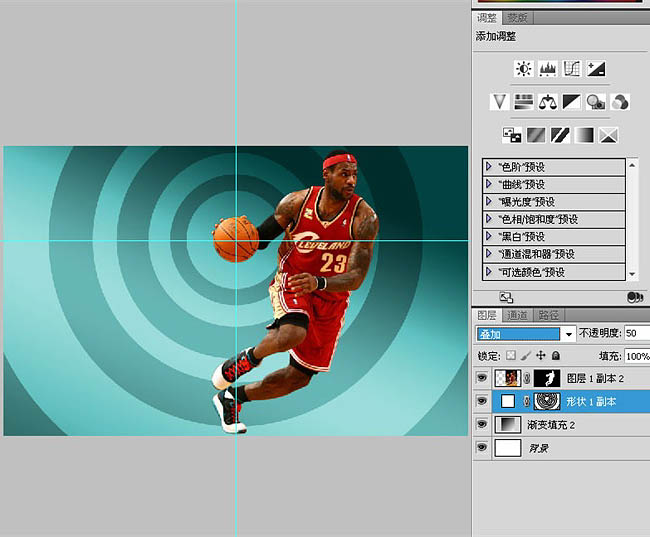Expand the "黑白" presets list
This screenshot has width=650, height=537.
click(x=489, y=237)
